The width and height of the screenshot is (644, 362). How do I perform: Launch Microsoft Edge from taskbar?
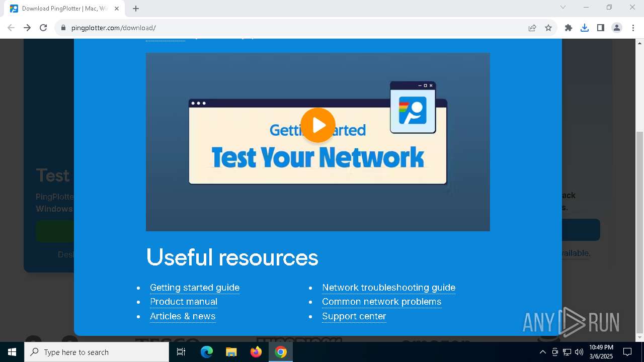coord(207,352)
